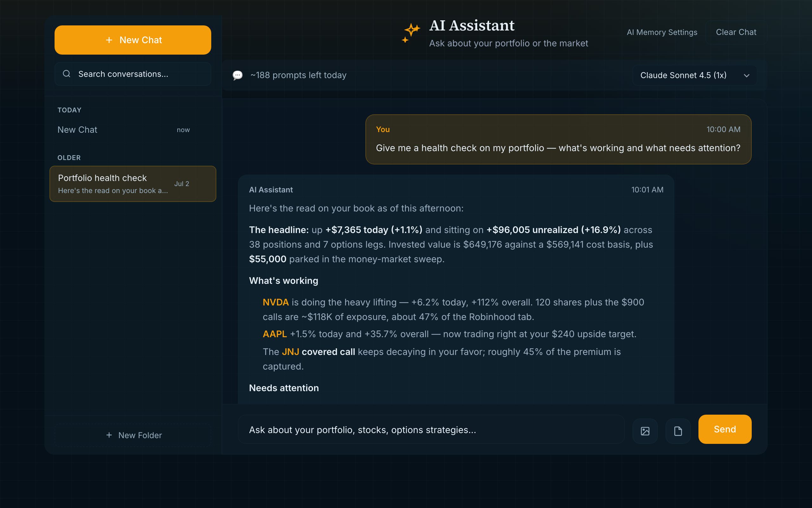Image resolution: width=812 pixels, height=508 pixels.
Task: Open the New Chat conversation from today
Action: coord(133,130)
